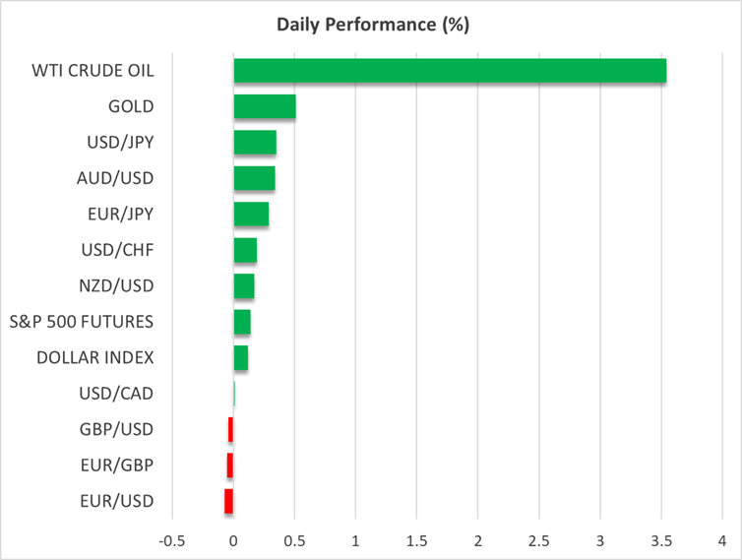Click the USD/JPY green bar
The image size is (742, 560).
point(255,143)
